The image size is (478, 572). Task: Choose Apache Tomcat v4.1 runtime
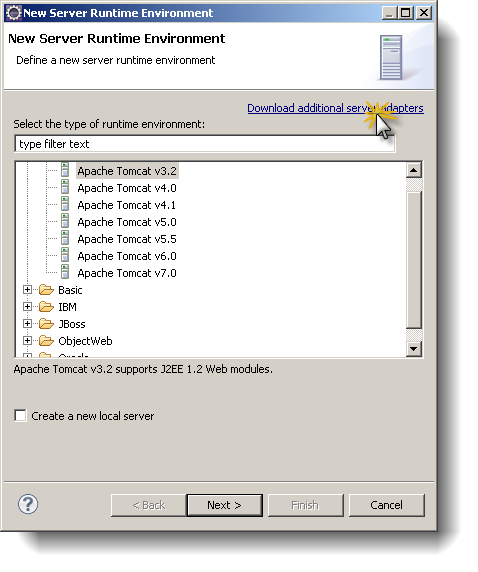(x=127, y=205)
